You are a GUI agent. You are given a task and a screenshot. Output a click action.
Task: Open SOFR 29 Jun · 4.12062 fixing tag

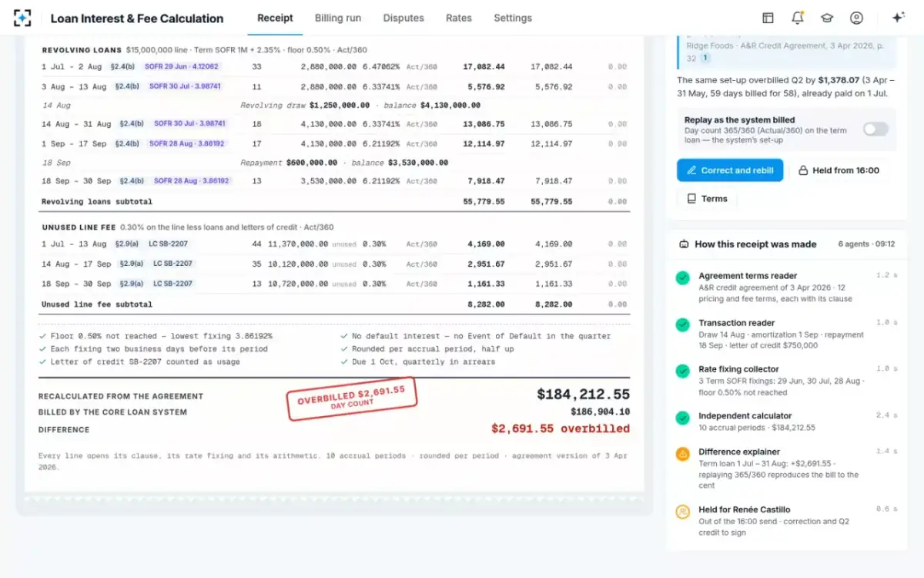[x=182, y=66]
